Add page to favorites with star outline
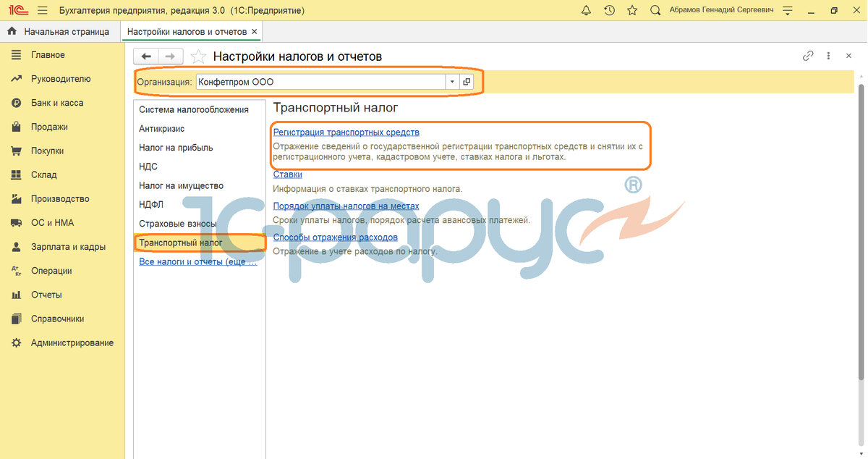Image resolution: width=868 pixels, height=459 pixels. point(197,56)
